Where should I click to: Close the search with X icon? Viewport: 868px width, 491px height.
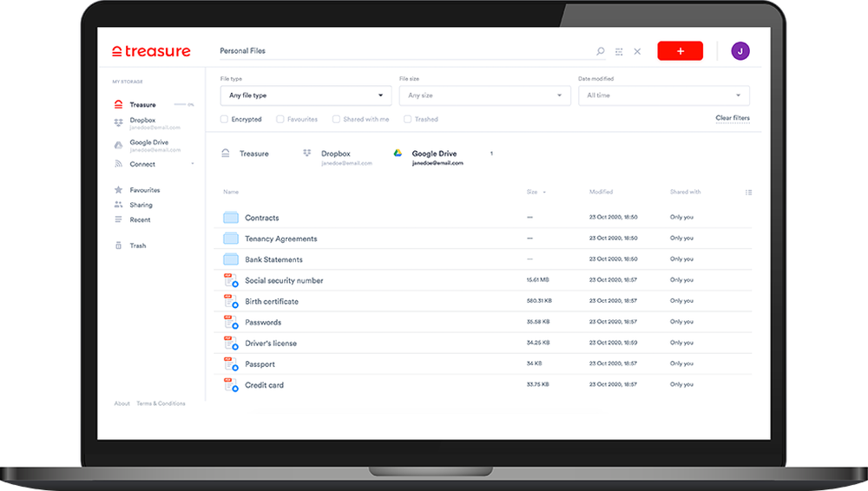637,51
